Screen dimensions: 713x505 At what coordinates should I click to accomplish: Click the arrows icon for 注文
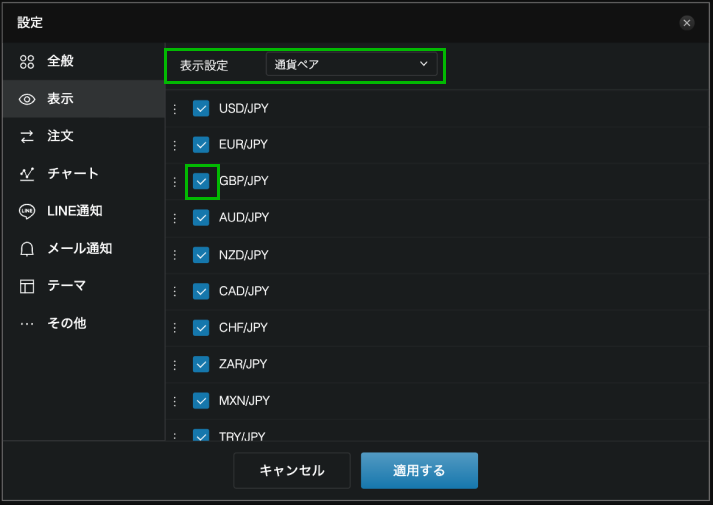(x=27, y=136)
